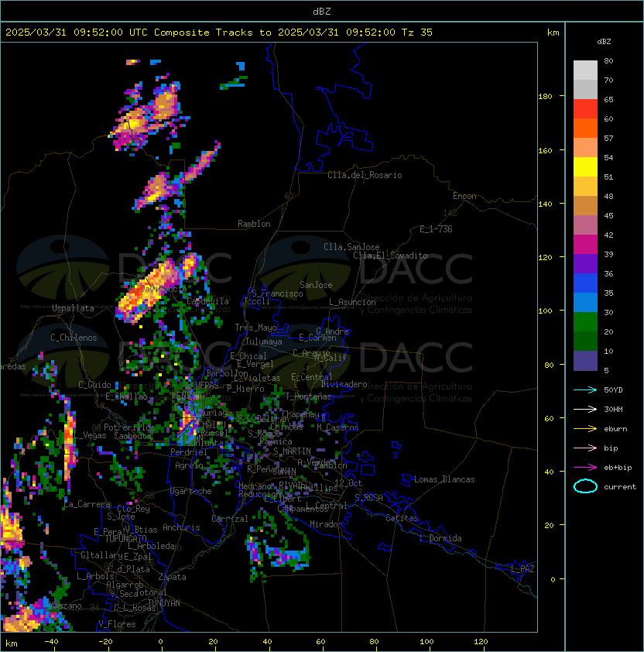Click the cyan 50YD arrow icon
Image resolution: width=644 pixels, height=652 pixels.
(585, 389)
